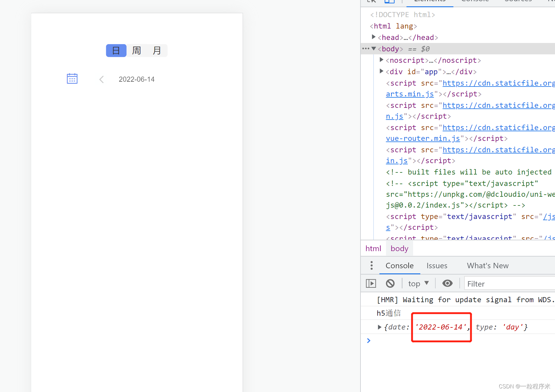The width and height of the screenshot is (555, 392).
Task: Toggle the console sidebar panel icon
Action: coord(371,283)
